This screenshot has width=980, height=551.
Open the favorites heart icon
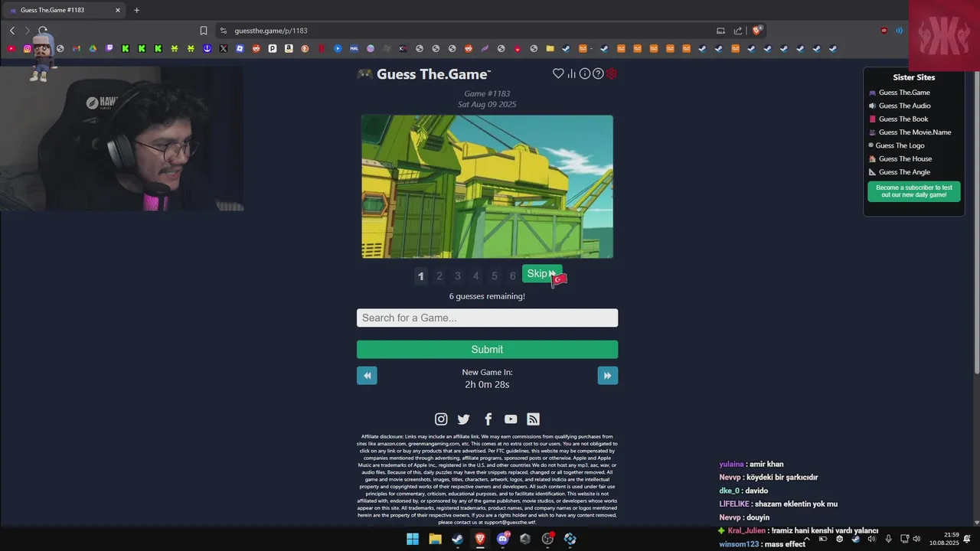[558, 73]
